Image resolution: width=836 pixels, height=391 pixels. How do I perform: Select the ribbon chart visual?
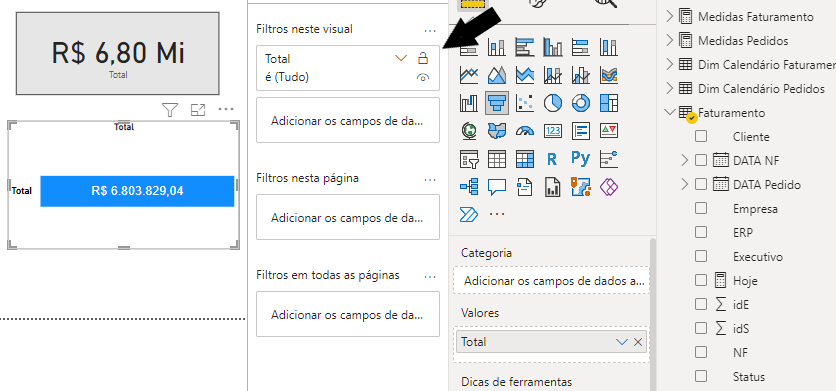point(608,75)
